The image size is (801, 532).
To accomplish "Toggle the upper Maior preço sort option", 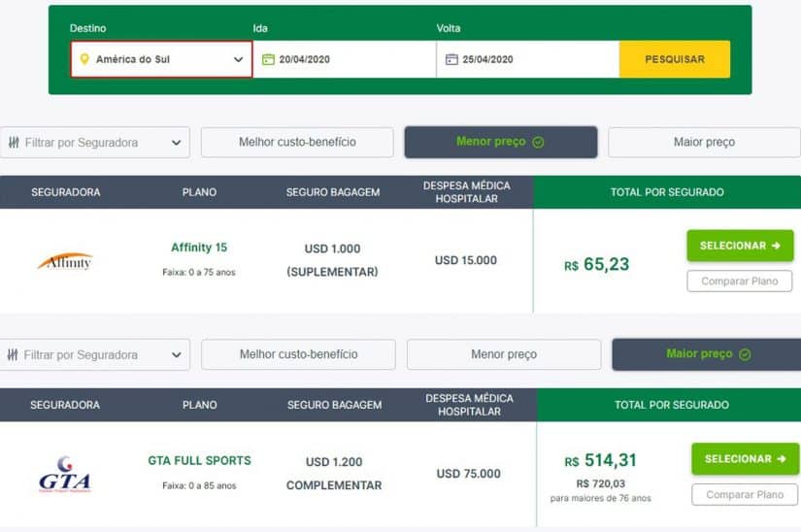I will pyautogui.click(x=704, y=143).
